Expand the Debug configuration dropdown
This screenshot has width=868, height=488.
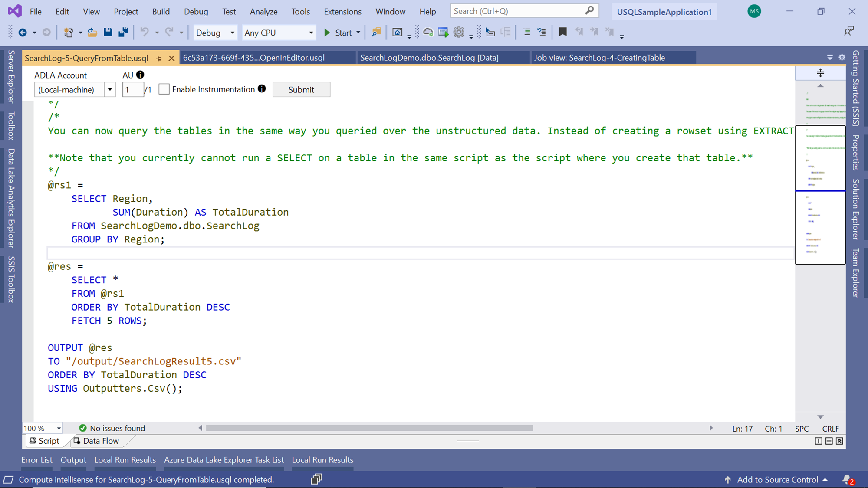232,33
